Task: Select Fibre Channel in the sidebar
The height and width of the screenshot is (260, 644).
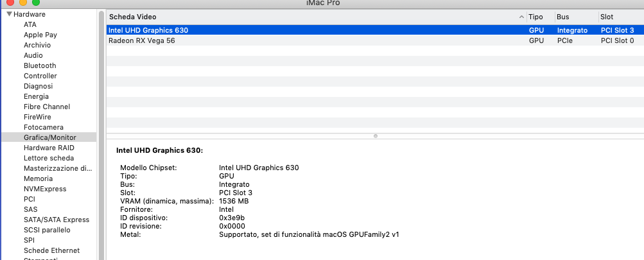Action: click(x=47, y=107)
